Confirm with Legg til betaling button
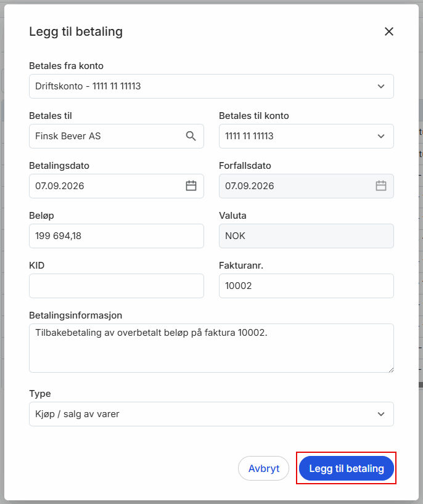 pos(347,468)
